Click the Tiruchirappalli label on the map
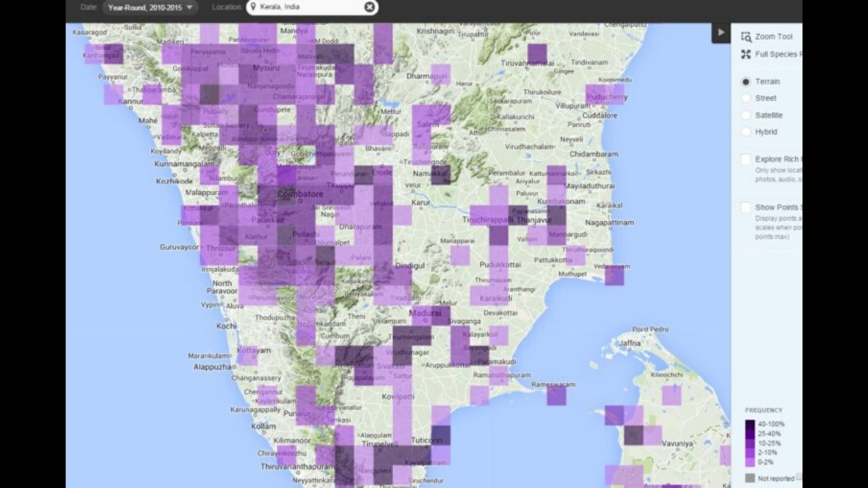The image size is (868, 488). (488, 220)
